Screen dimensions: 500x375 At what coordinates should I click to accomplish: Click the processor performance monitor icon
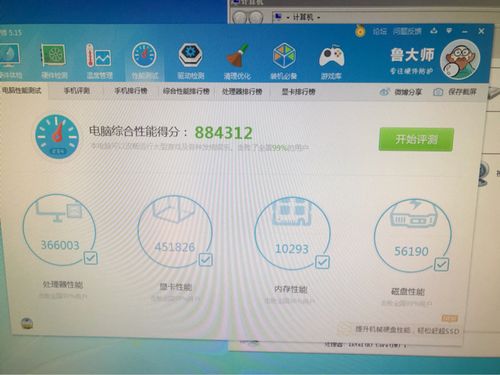pyautogui.click(x=59, y=211)
